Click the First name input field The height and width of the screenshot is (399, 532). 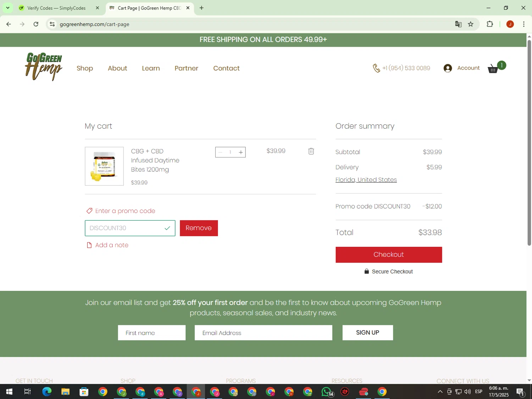151,333
